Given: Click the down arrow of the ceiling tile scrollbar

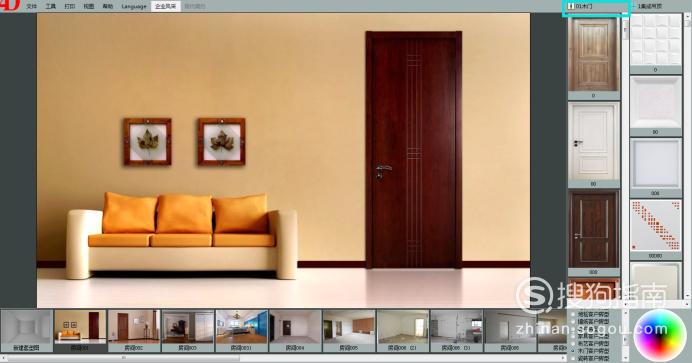Looking at the screenshot, I should (688, 296).
